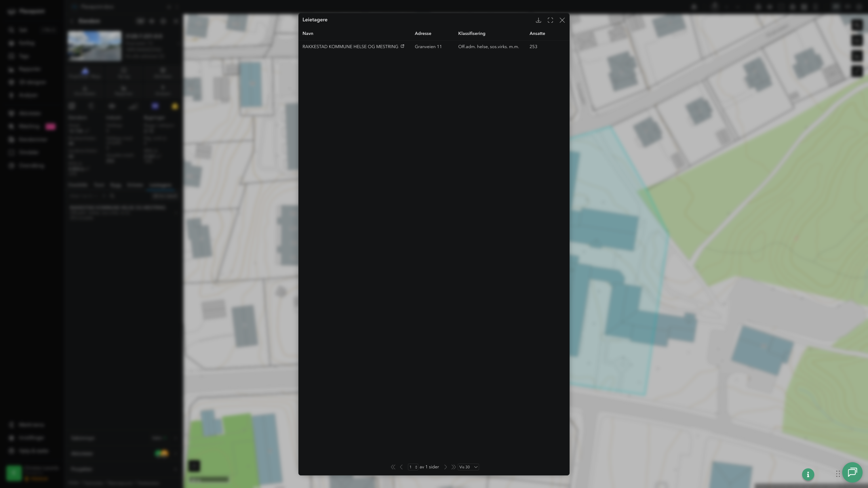Screen dimensions: 868x488
Task: Go to previous page of tenants
Action: [x=401, y=467]
